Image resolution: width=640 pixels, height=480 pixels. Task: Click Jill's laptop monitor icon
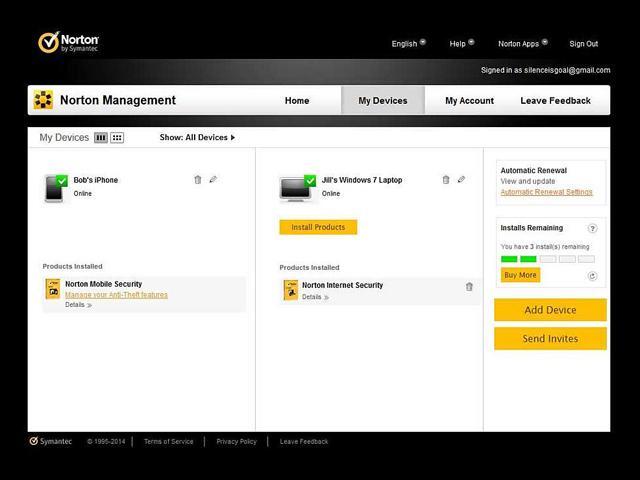pyautogui.click(x=297, y=189)
